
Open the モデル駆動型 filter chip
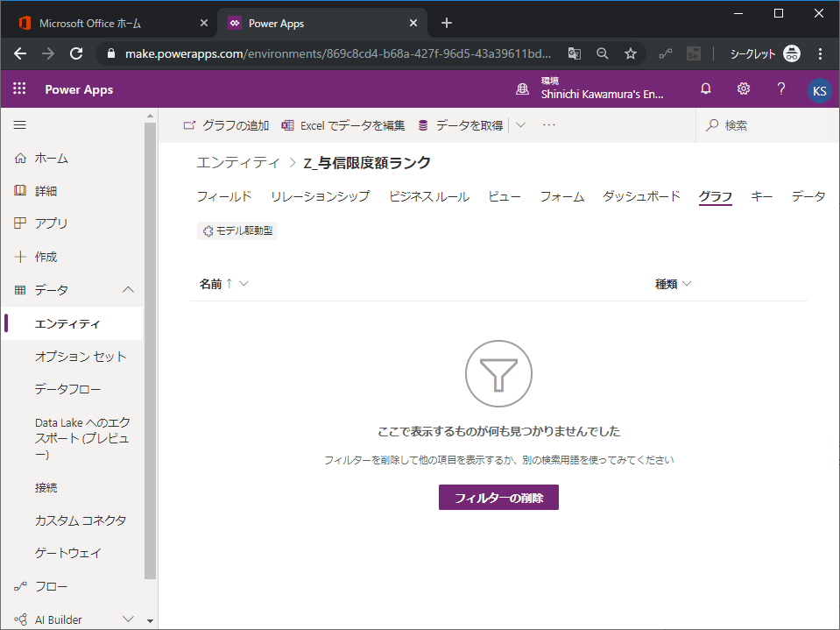point(237,231)
